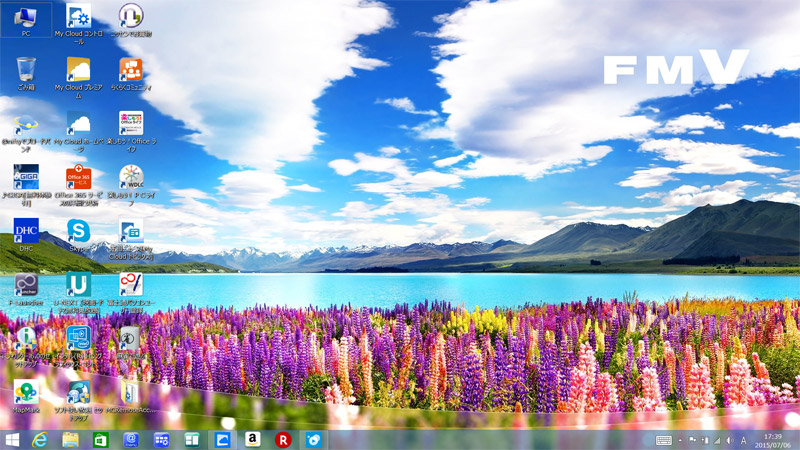Open the red Rakuten R taskbar icon
The height and width of the screenshot is (450, 800).
click(283, 440)
